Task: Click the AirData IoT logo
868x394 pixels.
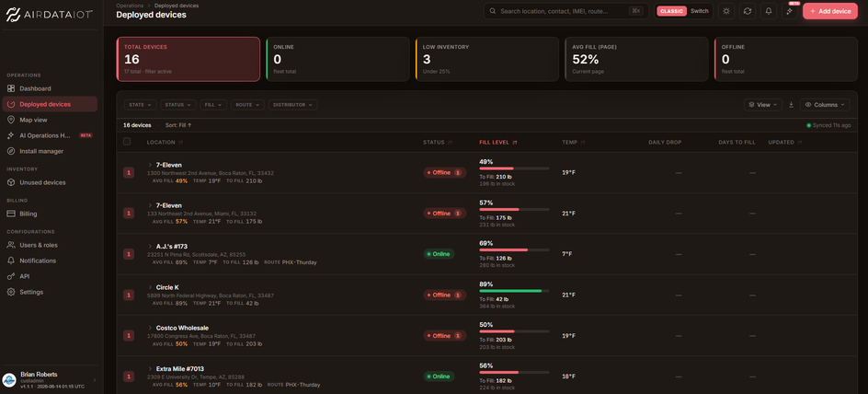Action: (x=50, y=15)
